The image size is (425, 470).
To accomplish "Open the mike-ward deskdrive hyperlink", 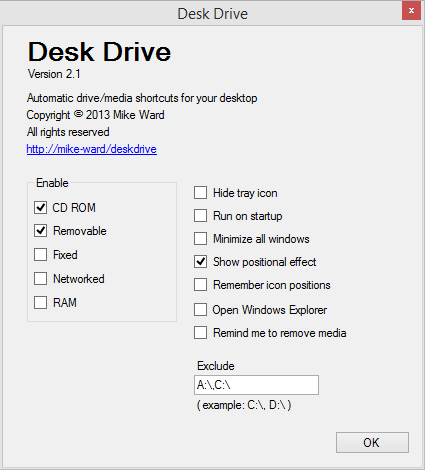I will (x=92, y=149).
